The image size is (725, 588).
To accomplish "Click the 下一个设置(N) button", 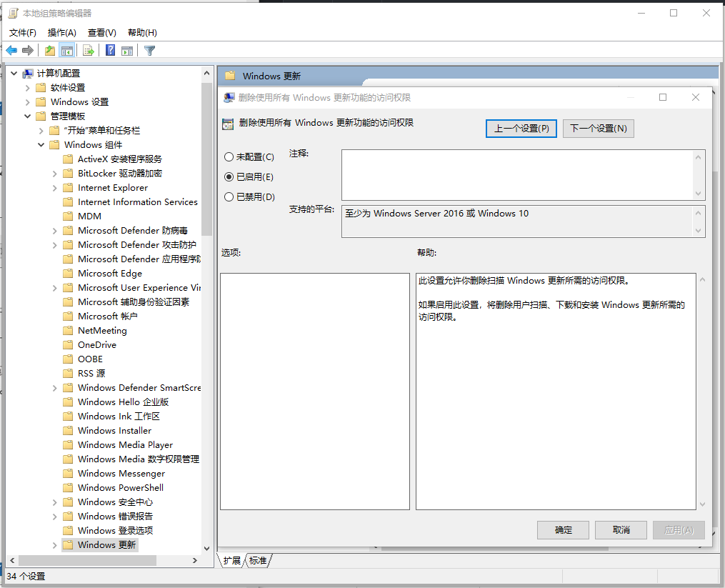I will pos(599,129).
